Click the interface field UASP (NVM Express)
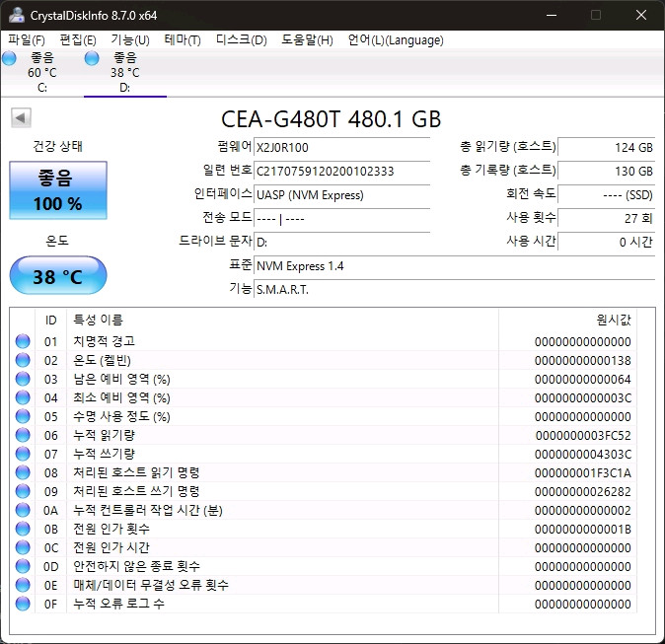 [341, 195]
